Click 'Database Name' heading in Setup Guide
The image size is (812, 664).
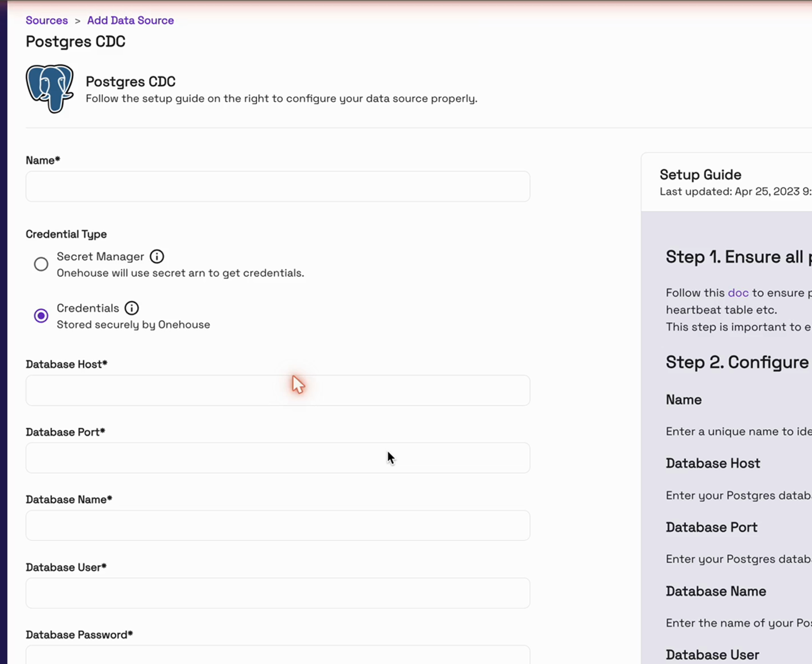(716, 591)
